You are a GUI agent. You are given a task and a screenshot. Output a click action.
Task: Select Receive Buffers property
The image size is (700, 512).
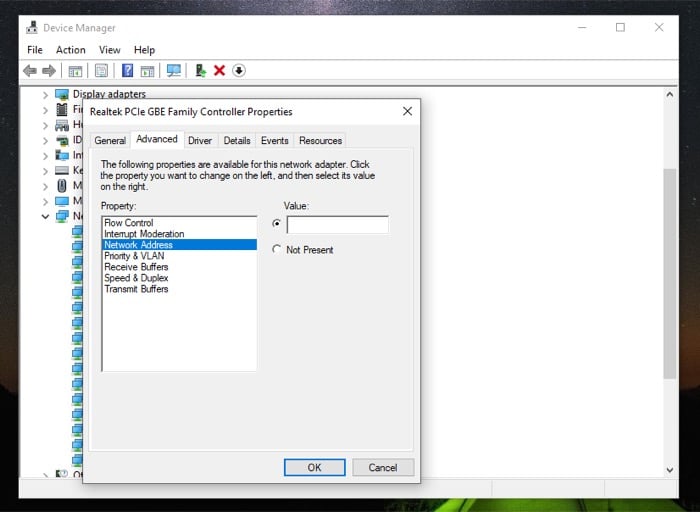179,267
